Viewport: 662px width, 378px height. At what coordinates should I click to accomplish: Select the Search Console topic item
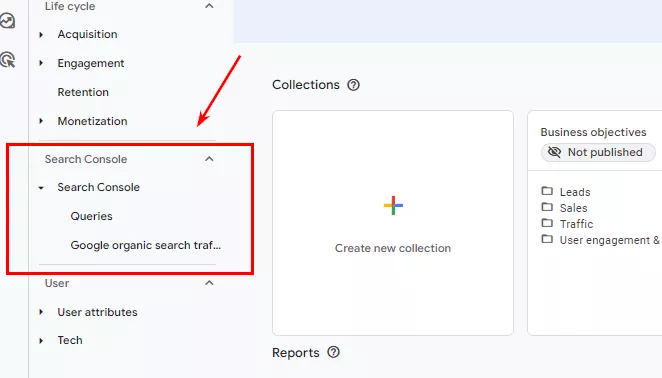tap(98, 187)
